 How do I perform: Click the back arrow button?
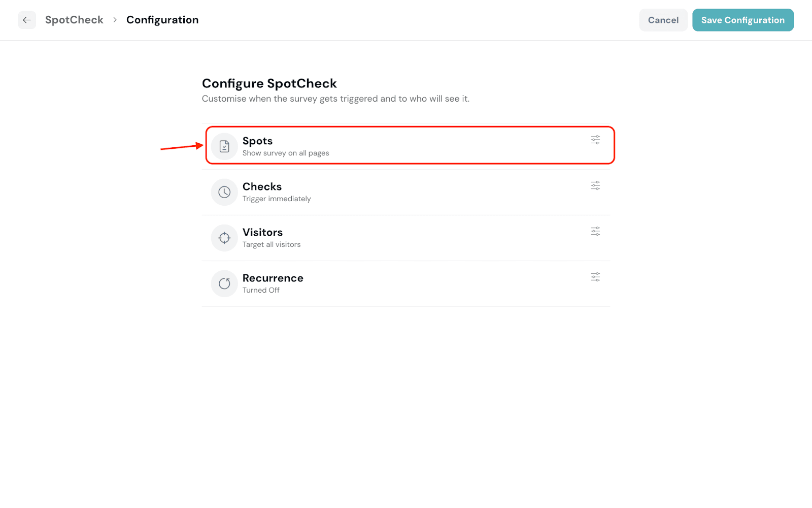27,20
